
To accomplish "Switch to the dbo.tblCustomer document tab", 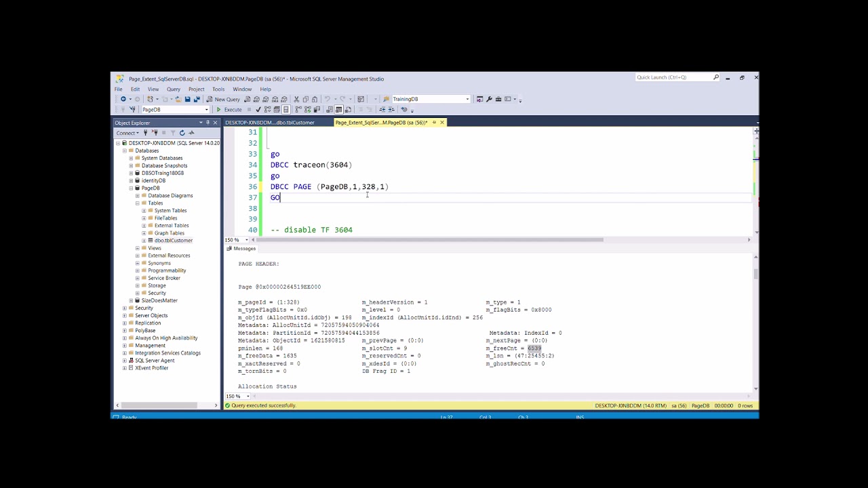I will 270,123.
